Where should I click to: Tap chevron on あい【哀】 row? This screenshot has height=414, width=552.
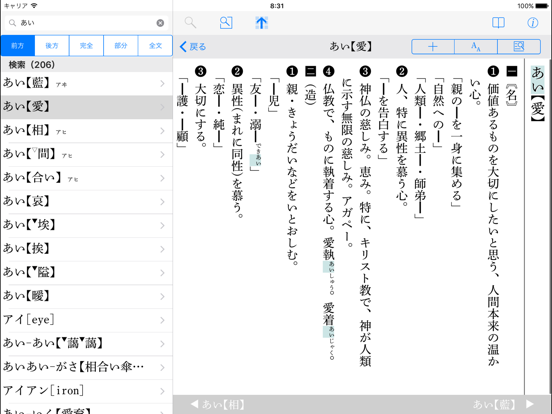[x=162, y=201]
